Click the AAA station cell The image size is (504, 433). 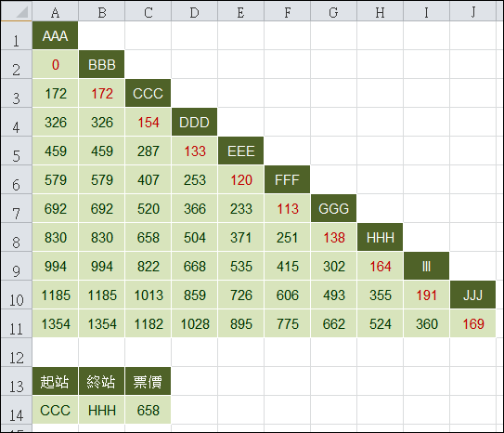point(56,35)
